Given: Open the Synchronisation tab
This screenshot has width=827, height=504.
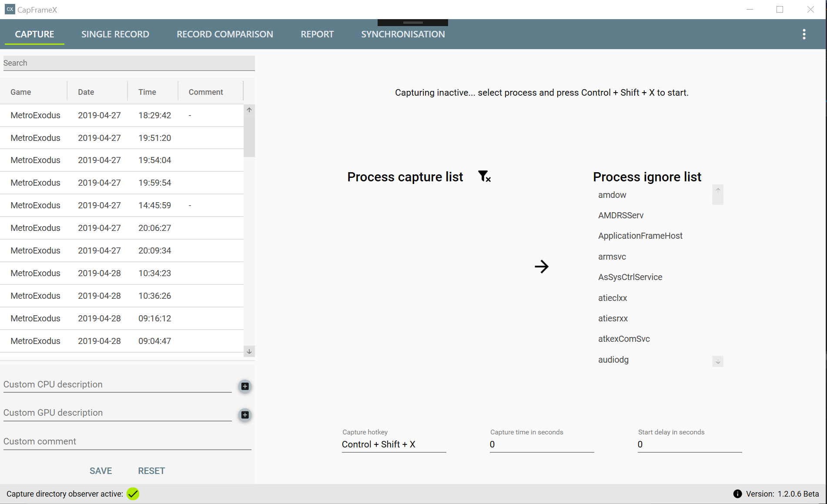Looking at the screenshot, I should [403, 34].
